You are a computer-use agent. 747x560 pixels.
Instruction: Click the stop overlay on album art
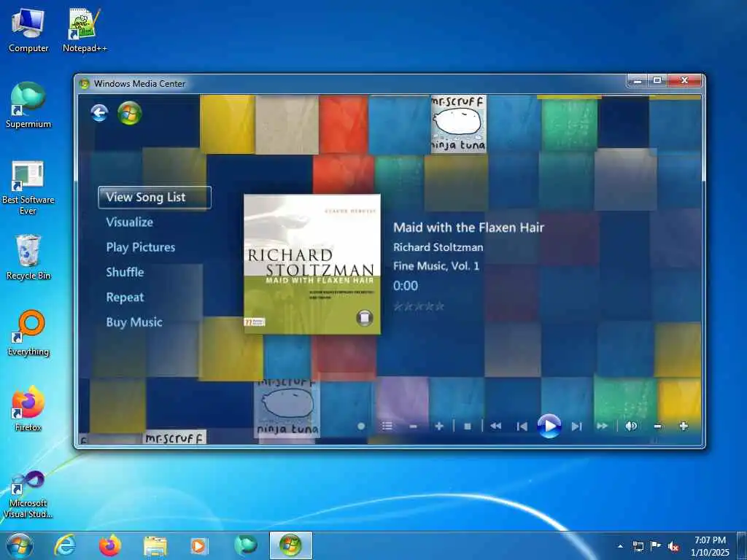(365, 318)
